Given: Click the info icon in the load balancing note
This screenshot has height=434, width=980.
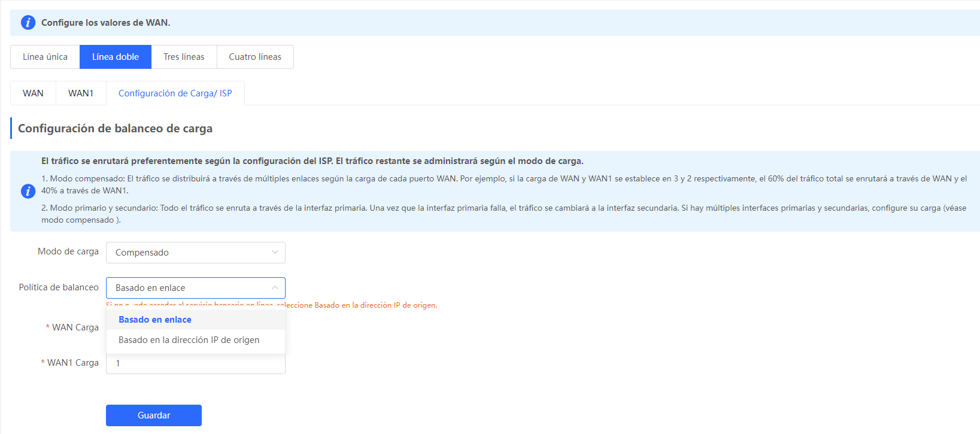Looking at the screenshot, I should [28, 191].
